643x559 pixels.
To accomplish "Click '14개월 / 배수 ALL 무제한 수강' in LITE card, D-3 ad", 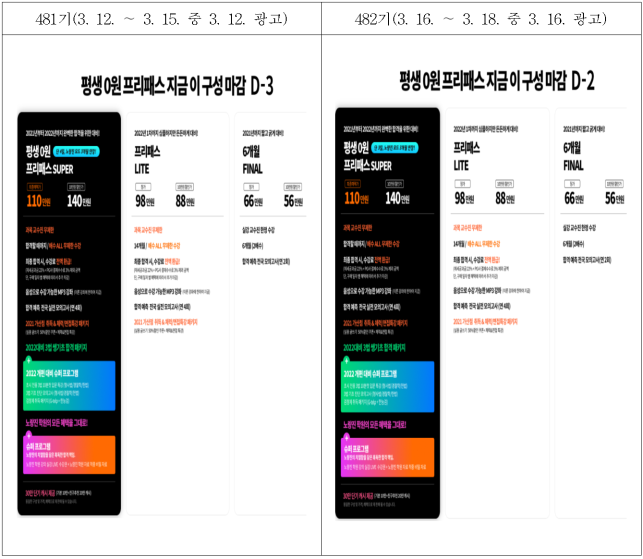I will (157, 246).
